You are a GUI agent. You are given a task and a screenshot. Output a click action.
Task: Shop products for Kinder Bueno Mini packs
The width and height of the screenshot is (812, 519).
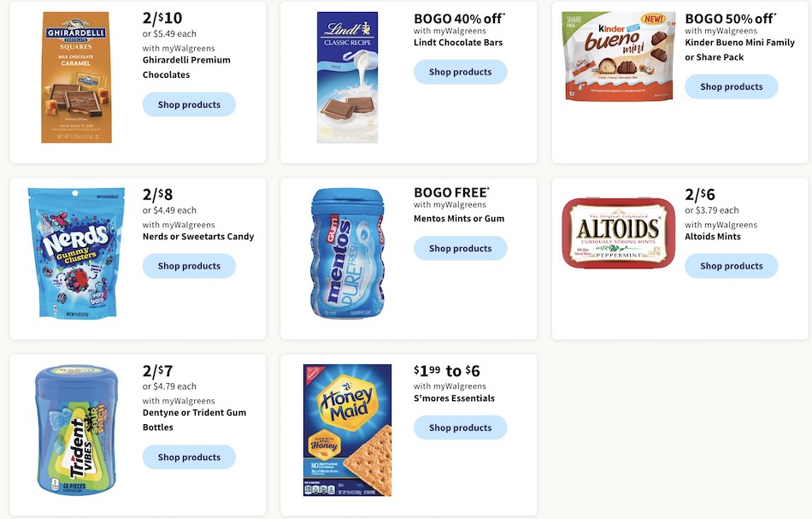pyautogui.click(x=731, y=86)
